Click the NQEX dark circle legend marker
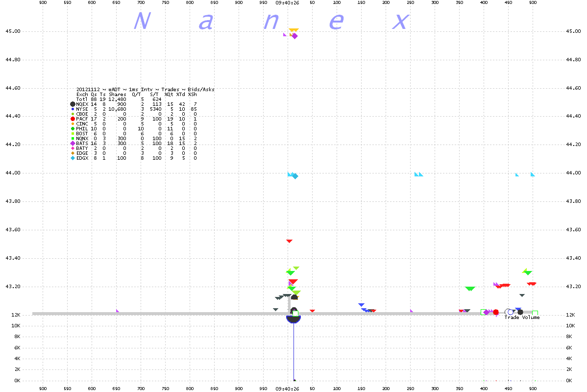The width and height of the screenshot is (587, 392). point(73,104)
